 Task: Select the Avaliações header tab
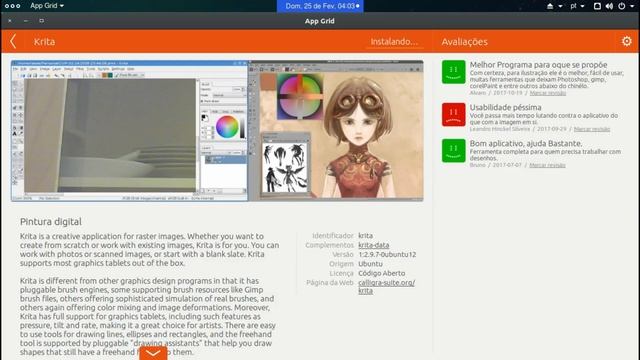(464, 42)
